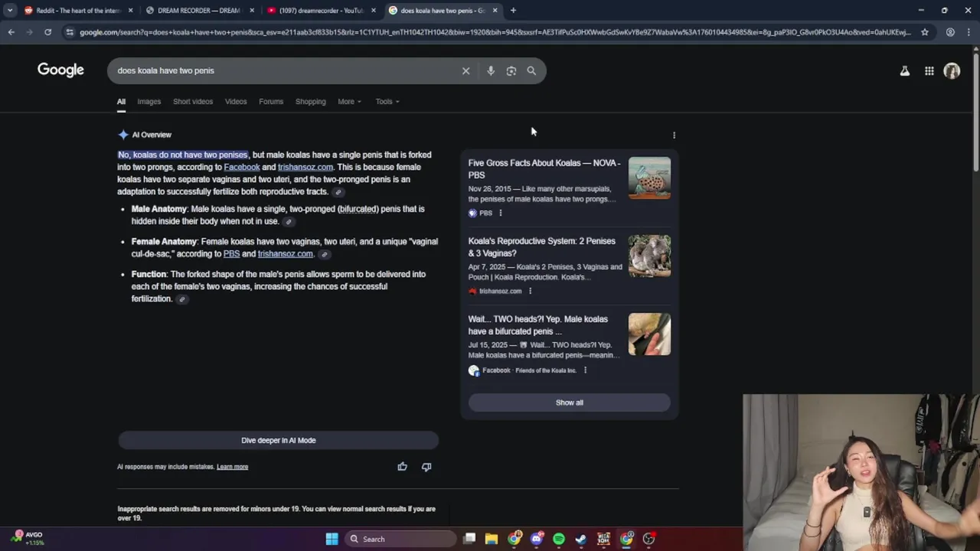Open Google apps grid
The image size is (980, 551).
point(929,71)
